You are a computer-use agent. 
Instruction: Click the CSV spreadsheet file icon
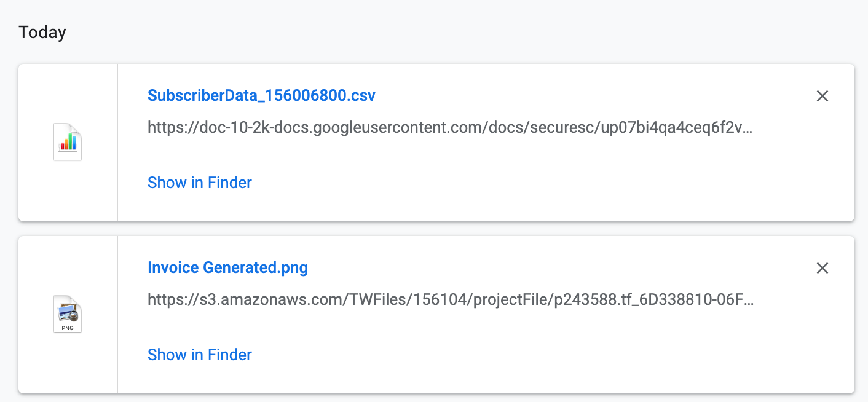coord(68,142)
